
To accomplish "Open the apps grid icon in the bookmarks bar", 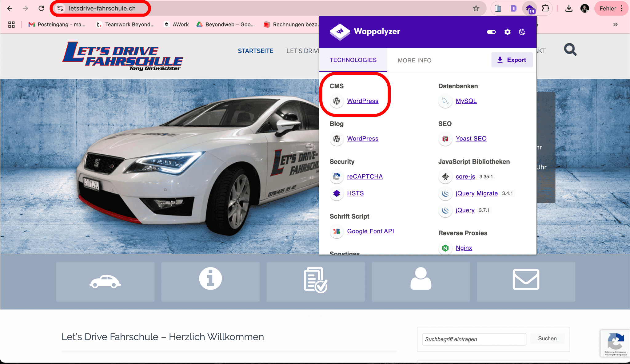I will [11, 24].
